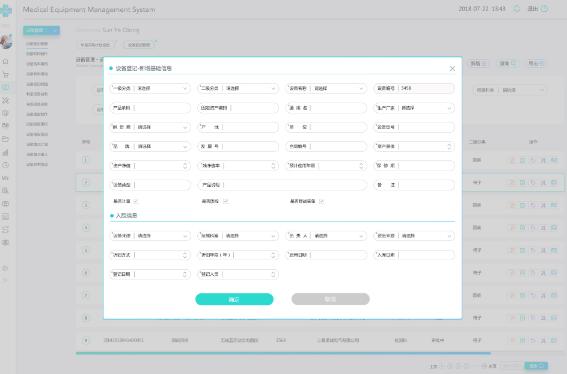567x374 pixels.
Task: Click the power logout icon at top right
Action: (x=544, y=9)
